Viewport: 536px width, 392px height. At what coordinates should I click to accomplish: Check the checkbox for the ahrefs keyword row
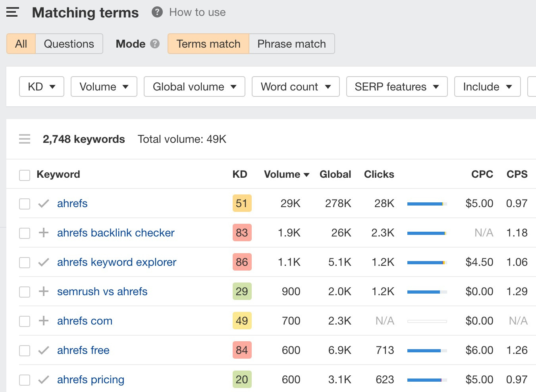coord(25,204)
